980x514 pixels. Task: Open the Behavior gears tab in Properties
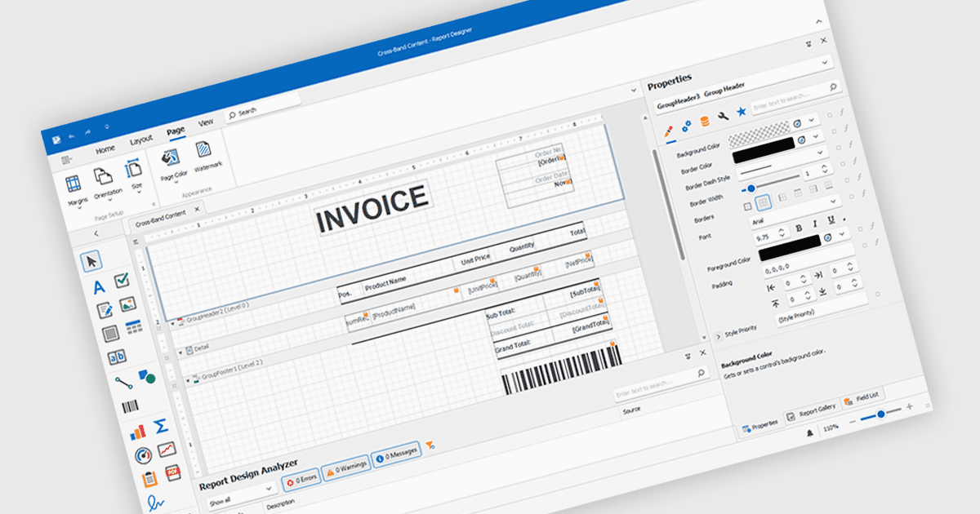point(687,126)
